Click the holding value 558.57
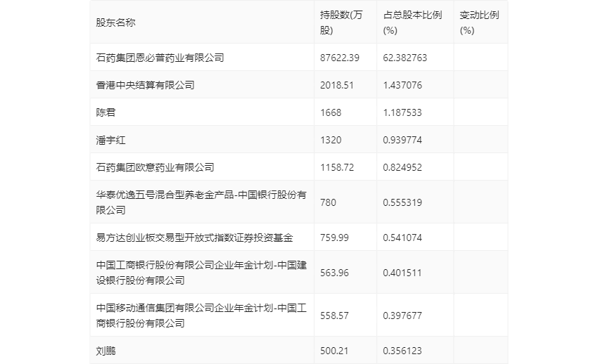This screenshot has width=598, height=364. tap(334, 316)
